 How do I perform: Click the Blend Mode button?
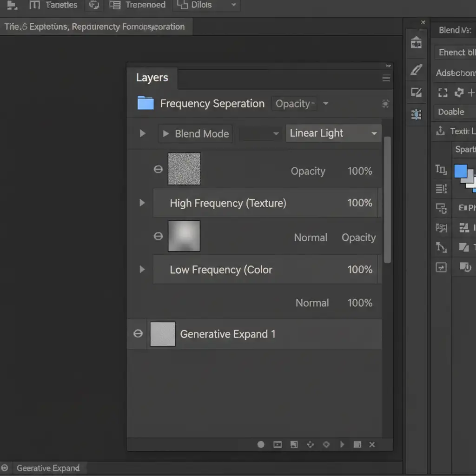coord(195,134)
